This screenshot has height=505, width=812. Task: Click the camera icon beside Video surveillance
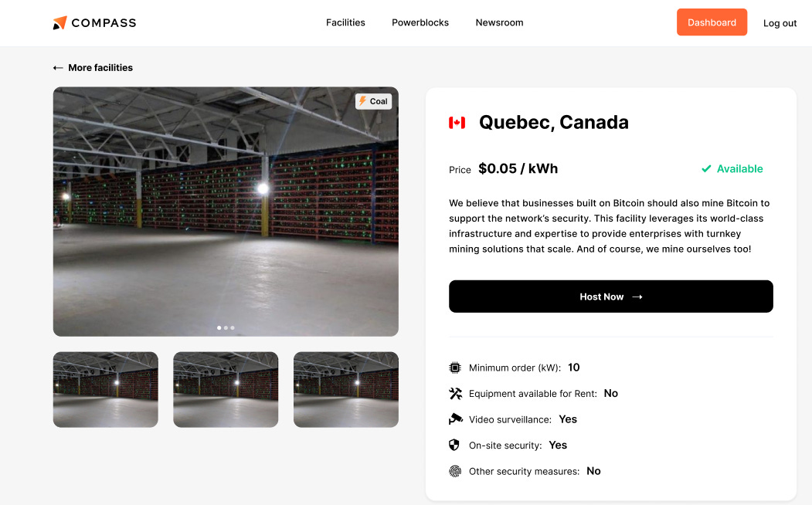[455, 419]
